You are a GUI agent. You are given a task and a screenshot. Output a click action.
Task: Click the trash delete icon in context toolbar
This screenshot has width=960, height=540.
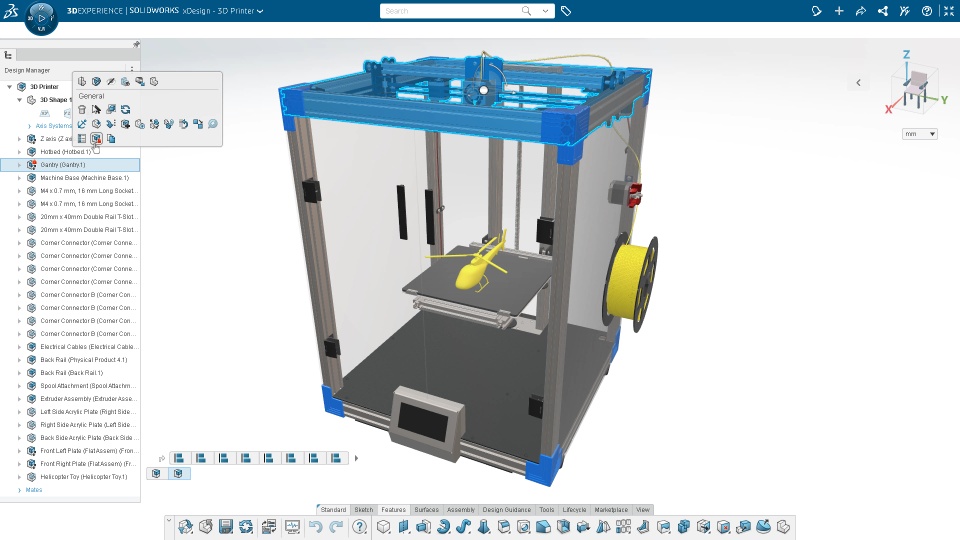pos(82,110)
